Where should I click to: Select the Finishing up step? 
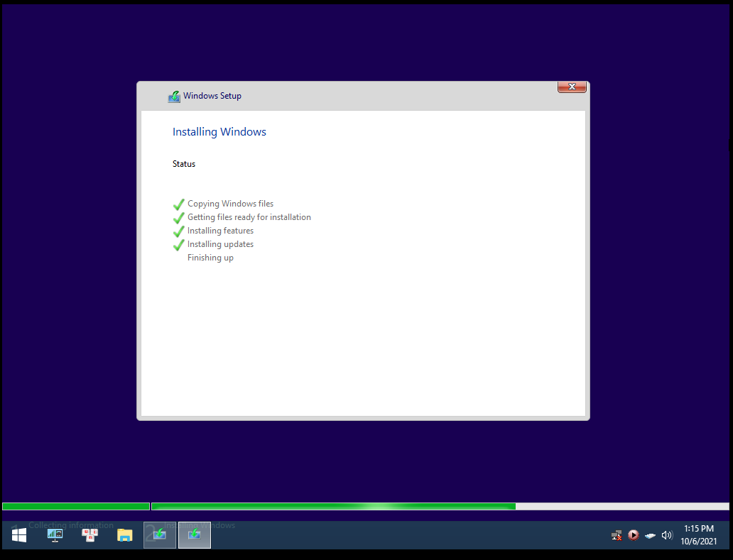click(x=210, y=258)
